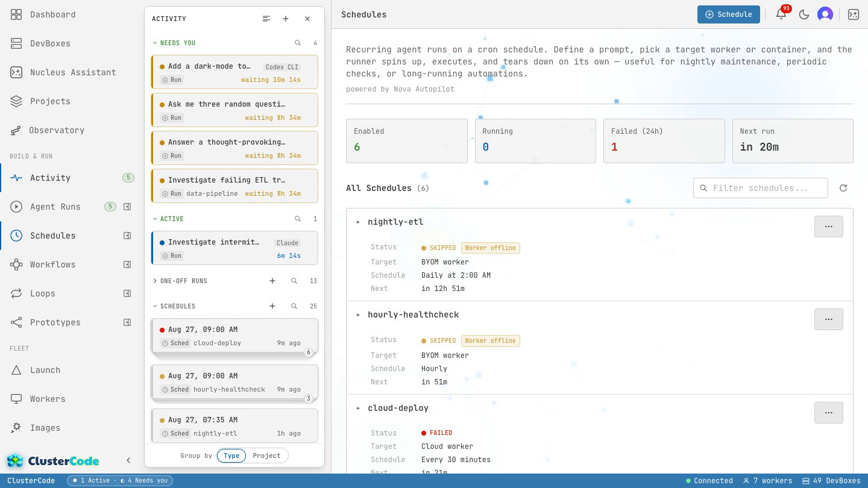Open notifications bell with 93 badge

781,14
